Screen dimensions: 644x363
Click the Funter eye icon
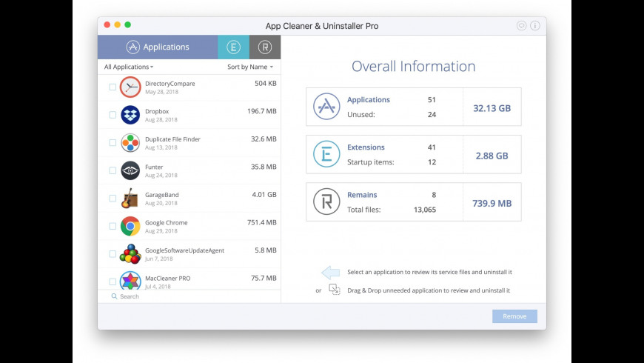130,170
